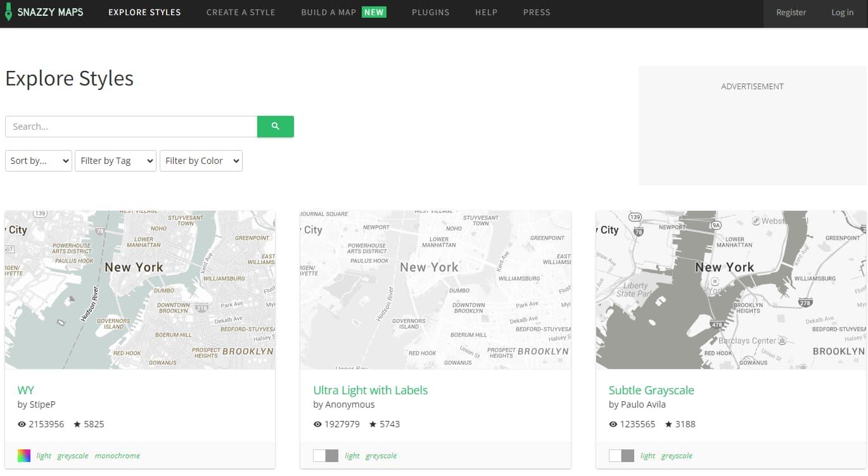
Task: Click light tag on Ultra Light card
Action: pyautogui.click(x=352, y=456)
